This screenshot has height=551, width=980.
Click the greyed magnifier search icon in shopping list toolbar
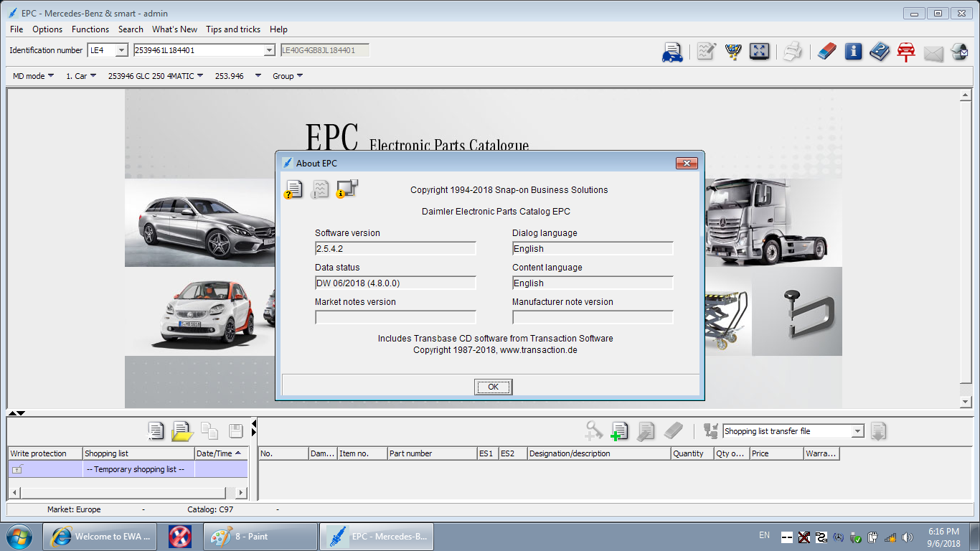[x=593, y=430]
